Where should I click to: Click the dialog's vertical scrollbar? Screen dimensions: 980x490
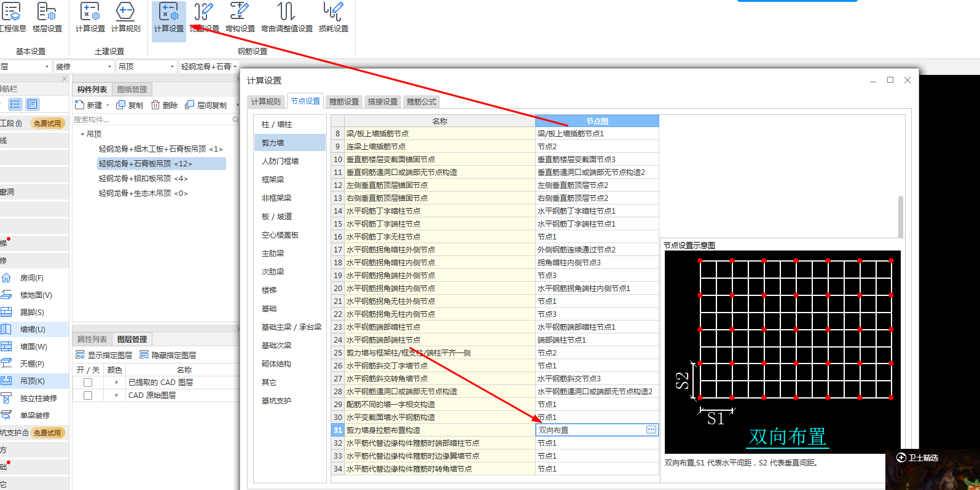tap(901, 217)
